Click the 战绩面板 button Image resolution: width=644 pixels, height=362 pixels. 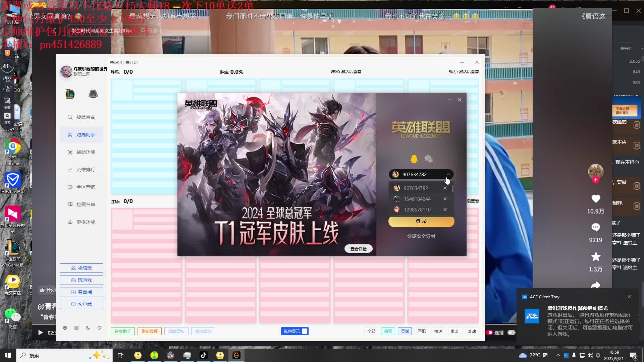[x=176, y=331]
